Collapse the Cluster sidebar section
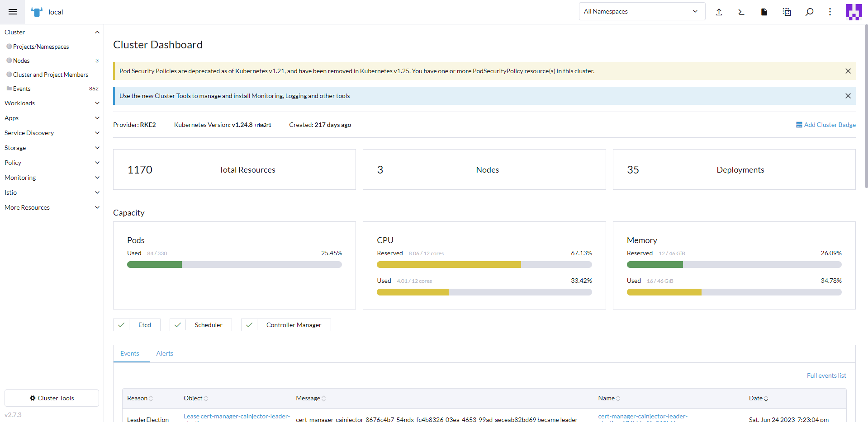 click(97, 32)
